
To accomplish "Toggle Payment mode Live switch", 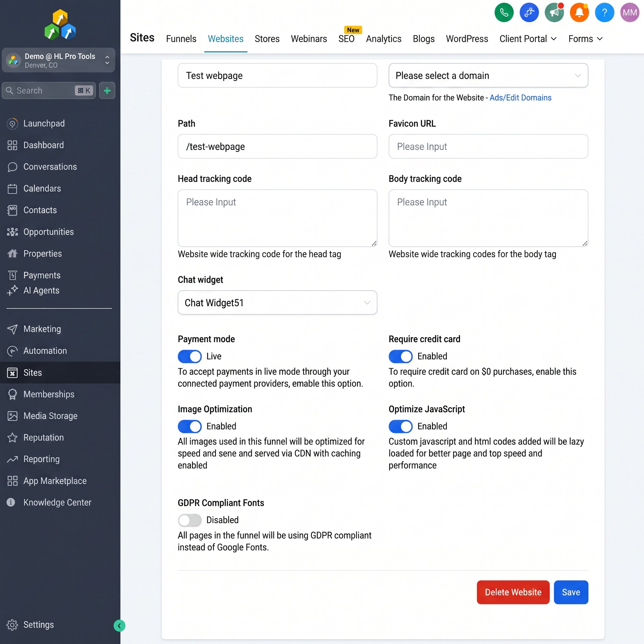I will 190,356.
